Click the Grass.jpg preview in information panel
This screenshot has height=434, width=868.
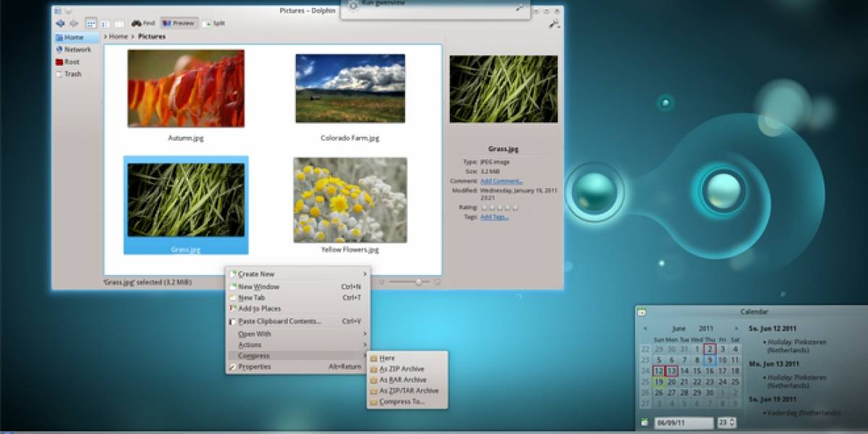(x=503, y=89)
